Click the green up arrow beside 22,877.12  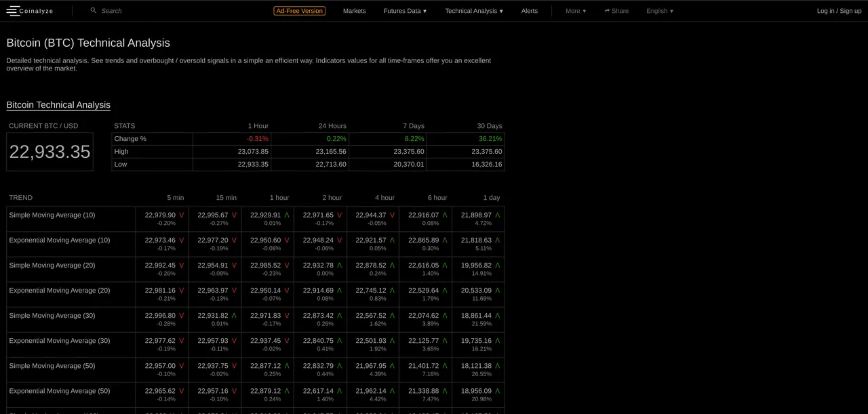pos(287,366)
